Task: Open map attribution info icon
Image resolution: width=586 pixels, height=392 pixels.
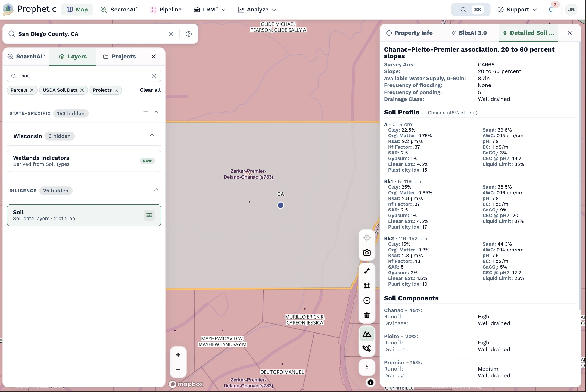Action: pos(370,382)
